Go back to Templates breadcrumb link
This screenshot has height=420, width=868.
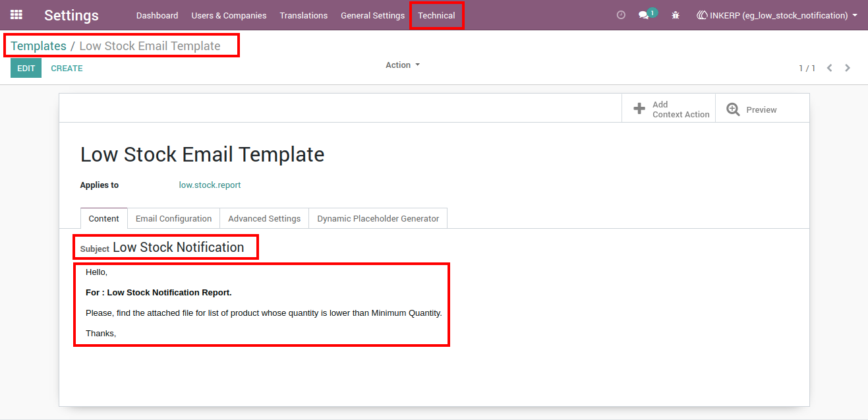click(38, 46)
